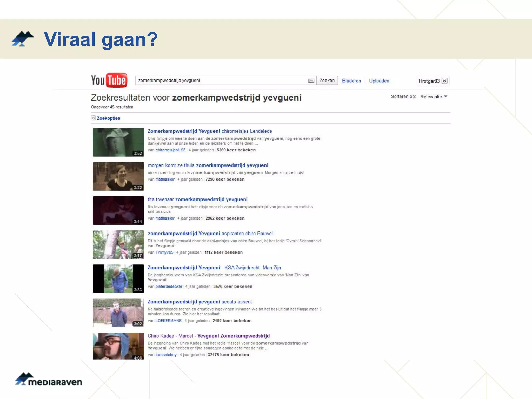Click 7290 keer bekeken view count
532x399 pixels.
[x=225, y=179]
